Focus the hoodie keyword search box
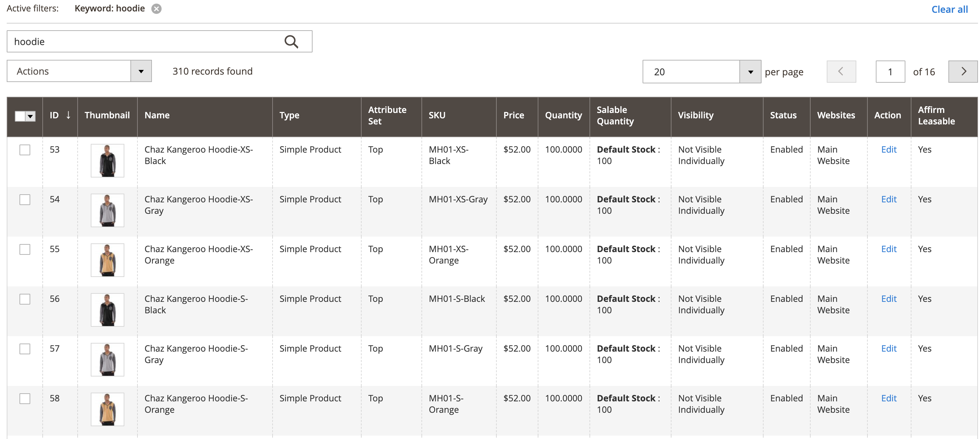Image resolution: width=980 pixels, height=439 pixels. coord(145,41)
